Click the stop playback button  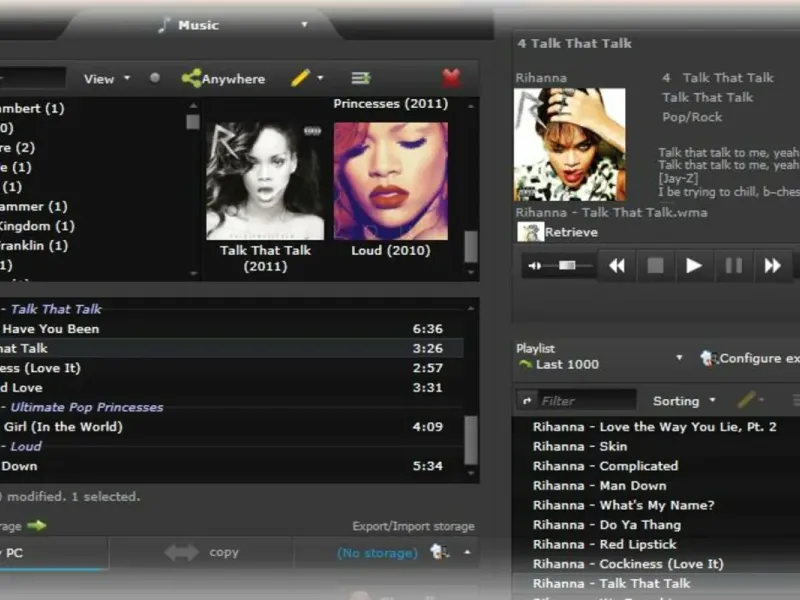656,265
